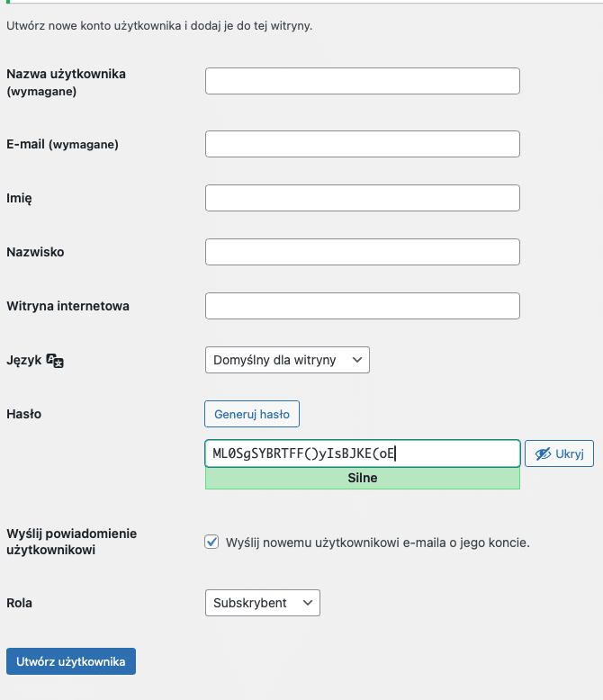Toggle the user notification email checkbox

[212, 542]
